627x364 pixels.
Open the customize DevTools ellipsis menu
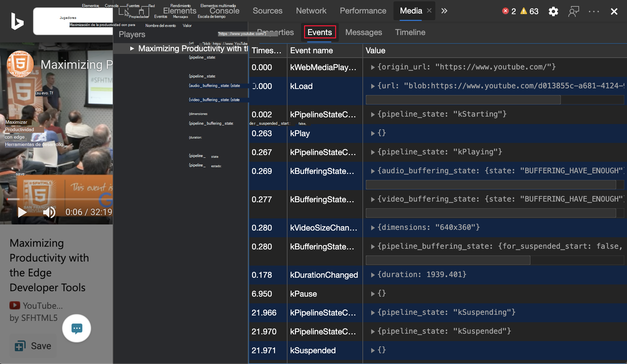coord(594,11)
